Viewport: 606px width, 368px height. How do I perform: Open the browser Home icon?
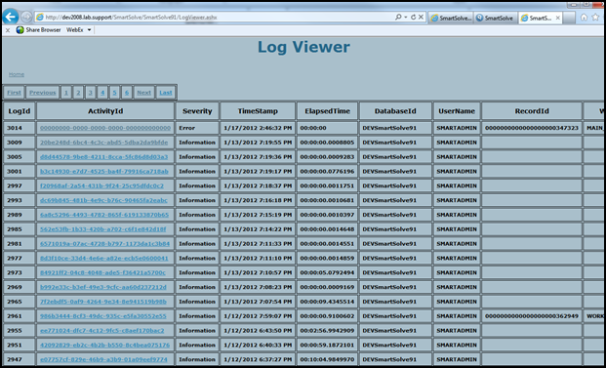point(584,17)
